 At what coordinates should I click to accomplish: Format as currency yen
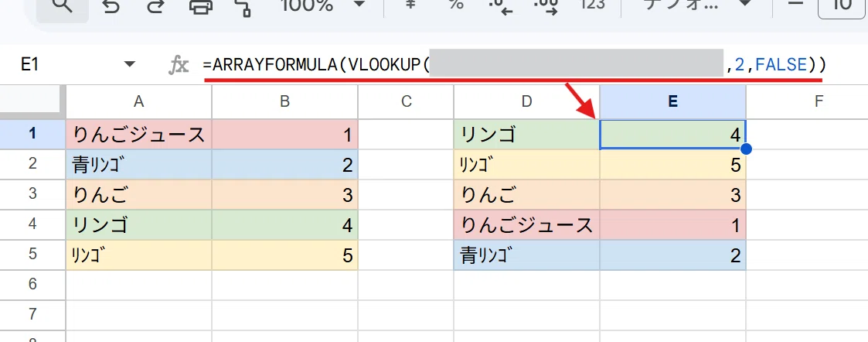tap(410, 5)
